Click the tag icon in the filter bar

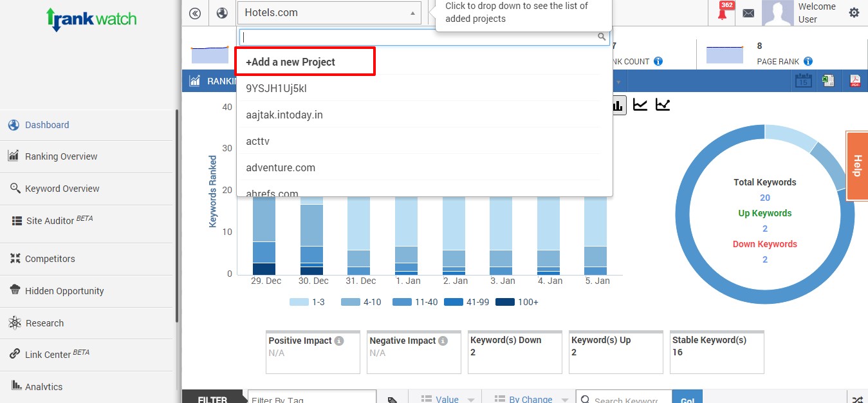click(392, 400)
